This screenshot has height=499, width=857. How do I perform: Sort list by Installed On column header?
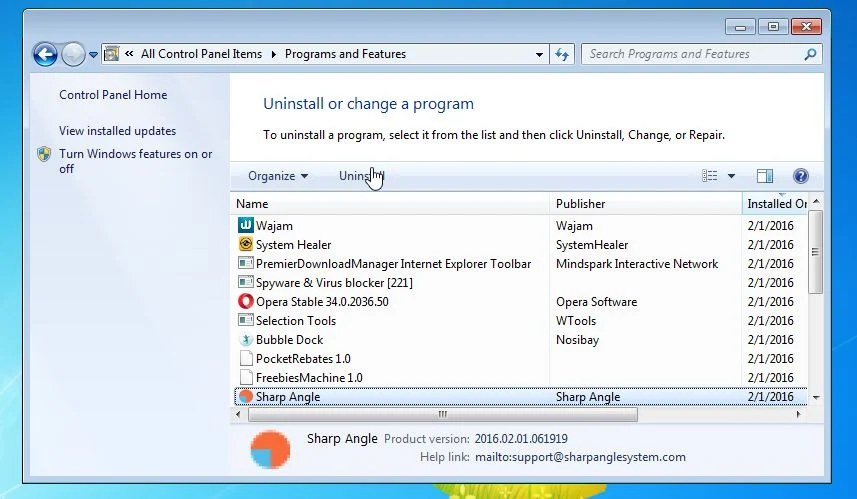coord(774,203)
